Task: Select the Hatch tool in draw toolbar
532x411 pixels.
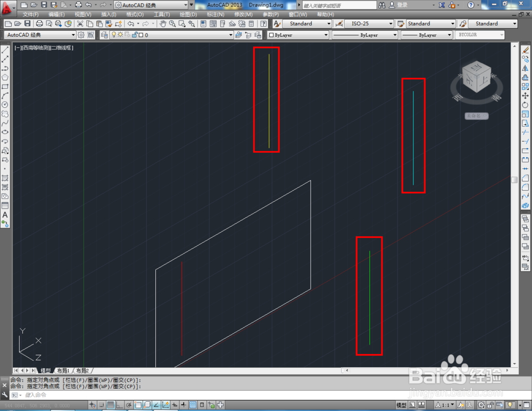Action: point(5,178)
